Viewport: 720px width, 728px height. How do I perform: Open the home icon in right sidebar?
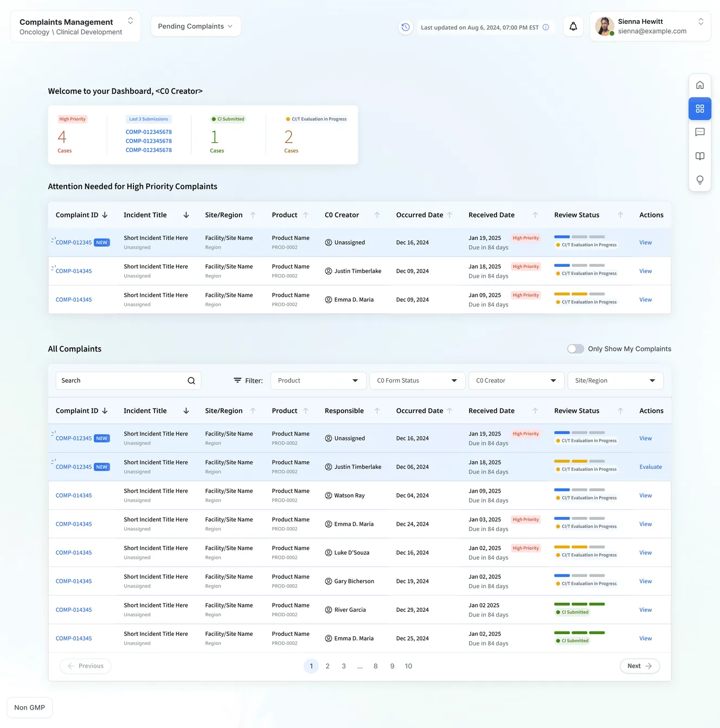point(700,85)
